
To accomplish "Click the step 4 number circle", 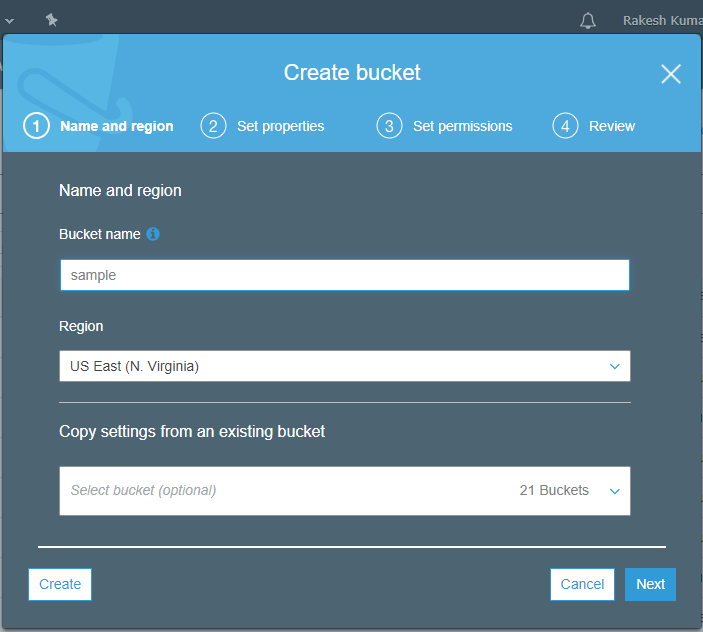I will pos(565,126).
